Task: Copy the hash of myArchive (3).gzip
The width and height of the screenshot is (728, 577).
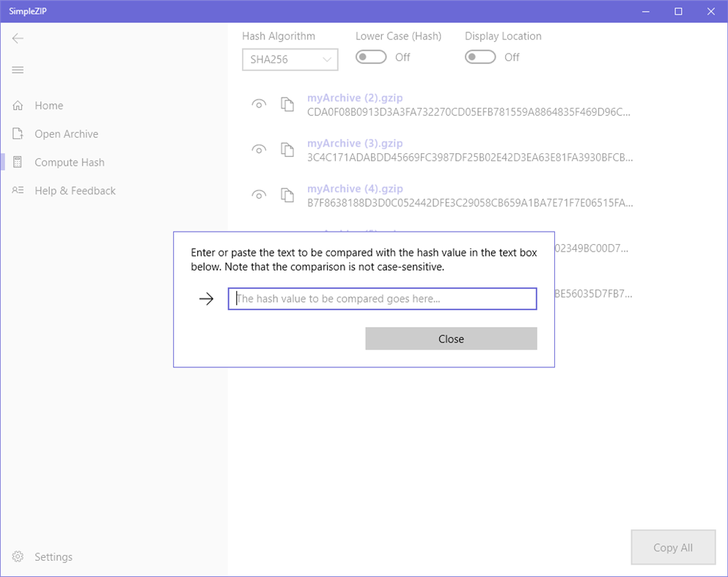Action: [287, 150]
